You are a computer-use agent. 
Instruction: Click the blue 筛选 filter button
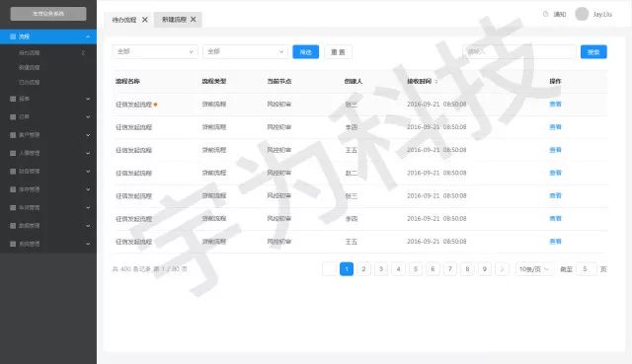[x=305, y=52]
